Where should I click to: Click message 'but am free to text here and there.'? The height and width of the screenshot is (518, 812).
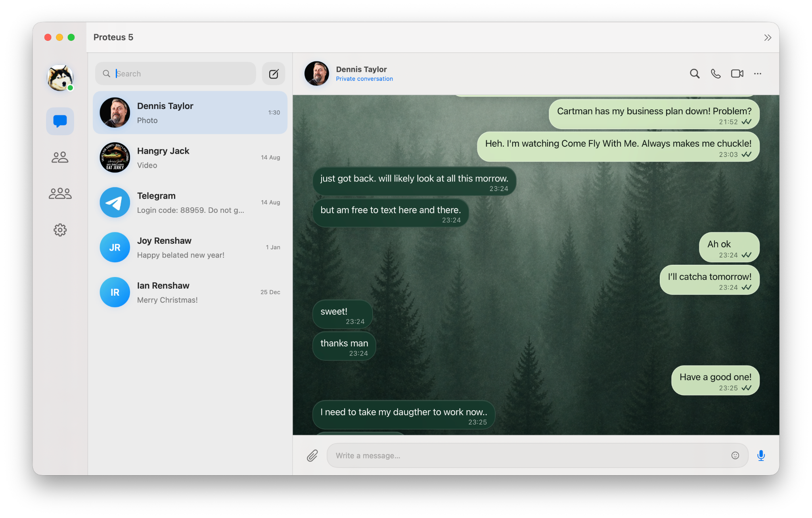click(391, 213)
